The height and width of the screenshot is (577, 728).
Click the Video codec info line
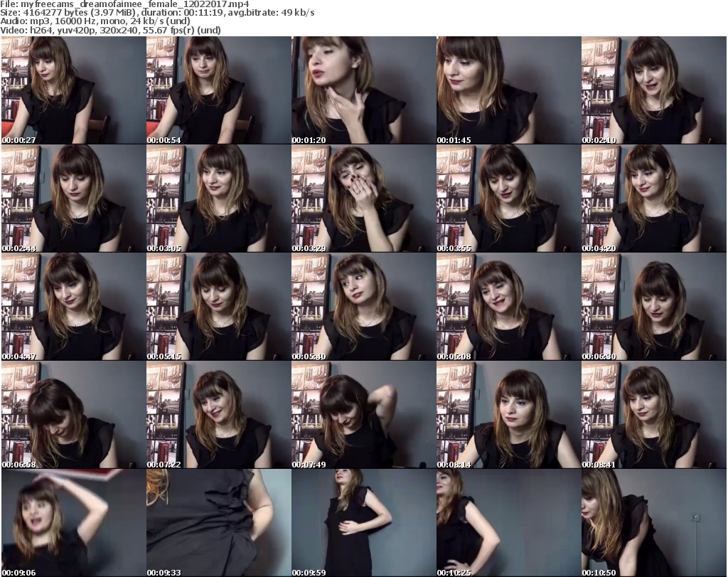[x=111, y=30]
